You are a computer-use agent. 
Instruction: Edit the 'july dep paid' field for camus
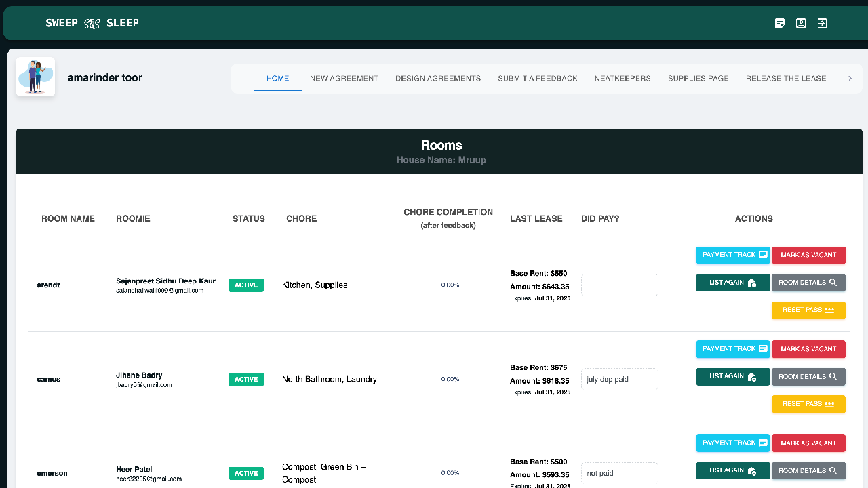tap(619, 379)
